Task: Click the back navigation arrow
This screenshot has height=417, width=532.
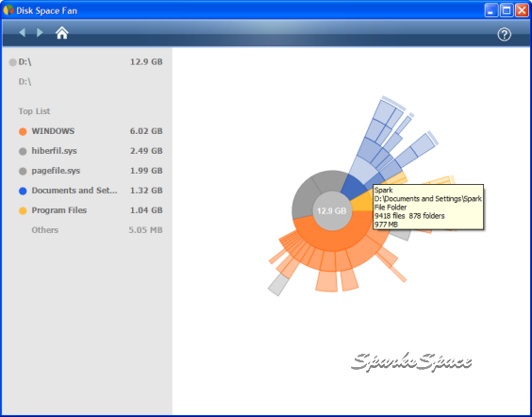Action: coord(22,33)
